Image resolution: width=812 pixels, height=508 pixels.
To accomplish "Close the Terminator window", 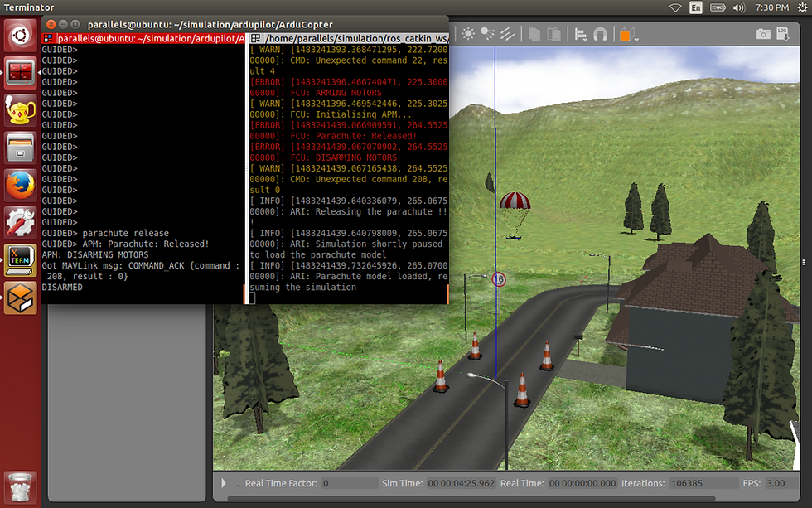I will tap(51, 24).
